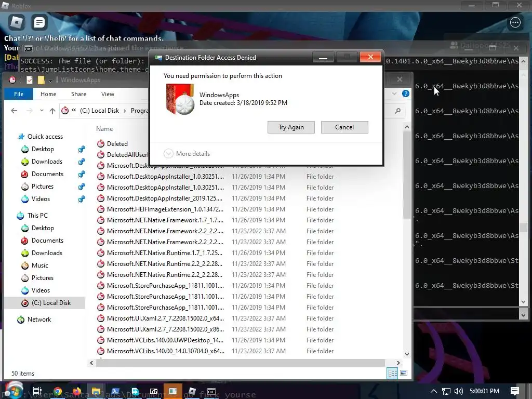Viewport: 532px width, 399px height.
Task: Go up one folder level
Action: (x=52, y=111)
